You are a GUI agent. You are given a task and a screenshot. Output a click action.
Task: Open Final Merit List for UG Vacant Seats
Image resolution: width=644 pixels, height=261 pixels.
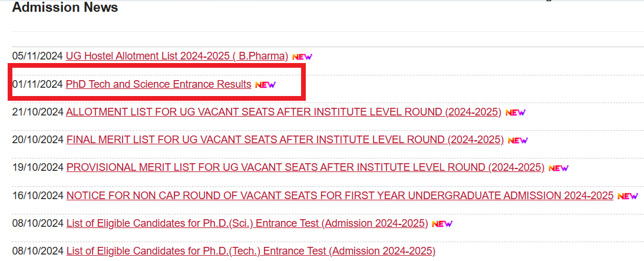[x=285, y=140]
